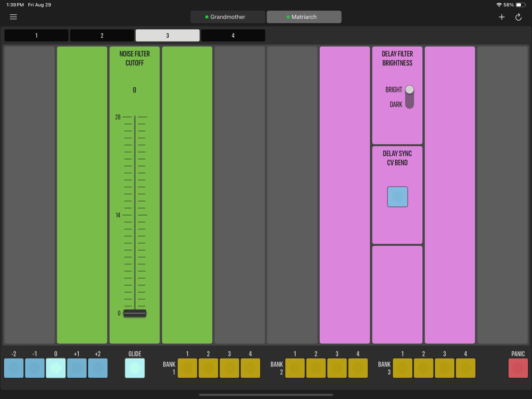The width and height of the screenshot is (532, 399).
Task: Open page tab 2
Action: point(102,35)
